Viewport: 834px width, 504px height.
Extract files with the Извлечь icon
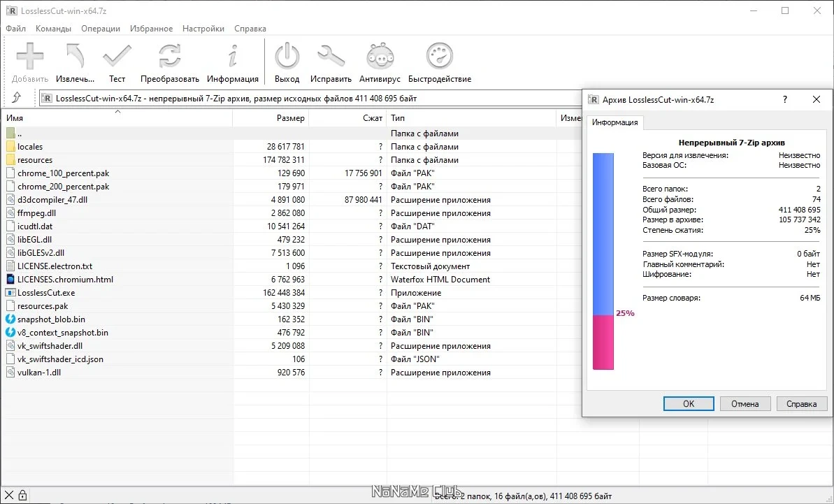pos(75,56)
